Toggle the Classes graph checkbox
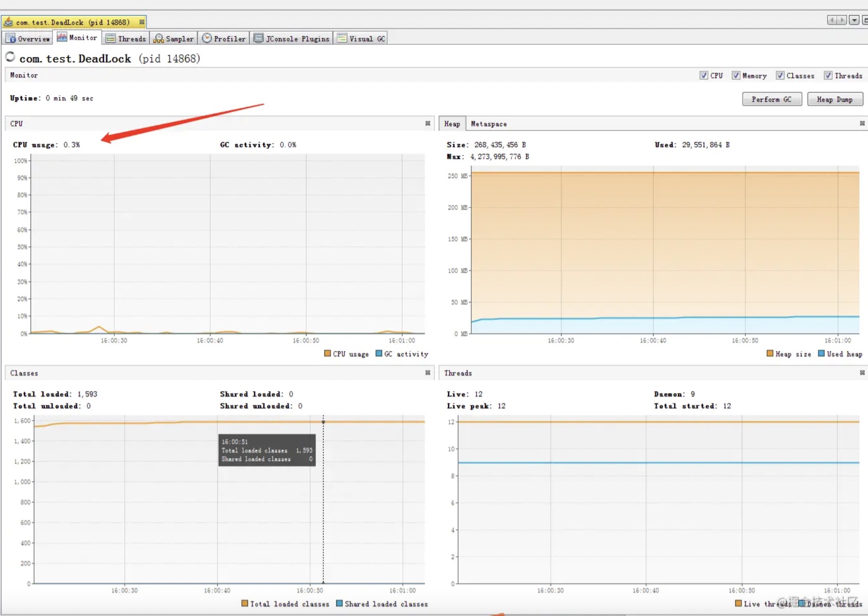The image size is (868, 616). 780,76
